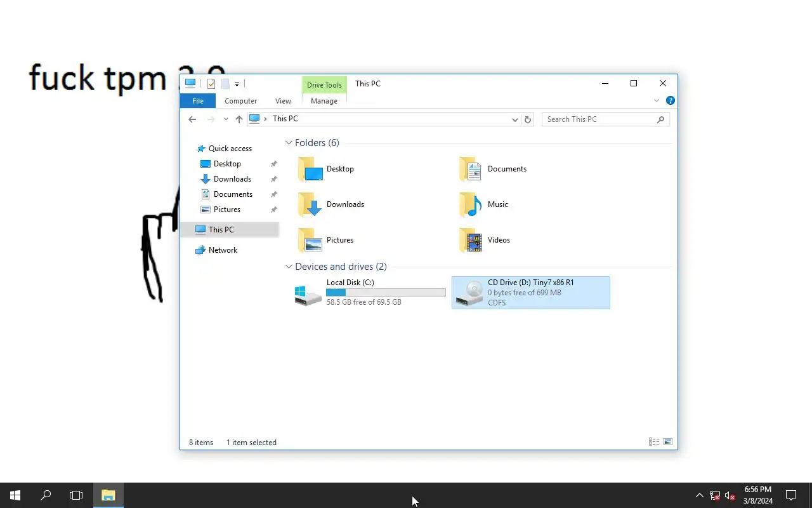The width and height of the screenshot is (812, 508).
Task: Open the Customize Quick Access Toolbar dropdown
Action: [x=237, y=84]
